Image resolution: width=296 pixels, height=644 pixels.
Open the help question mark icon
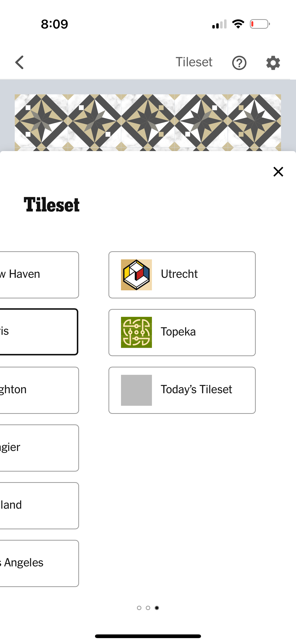pyautogui.click(x=239, y=62)
